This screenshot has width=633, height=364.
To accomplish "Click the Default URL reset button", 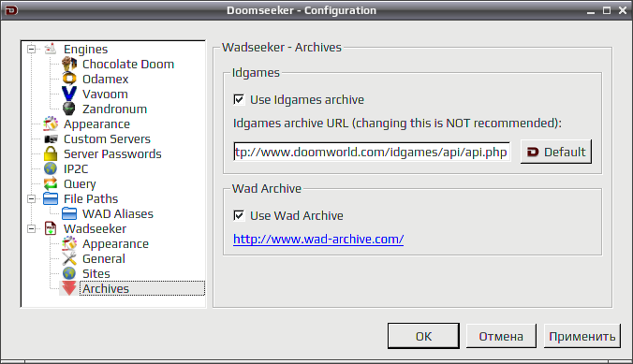I will point(556,152).
